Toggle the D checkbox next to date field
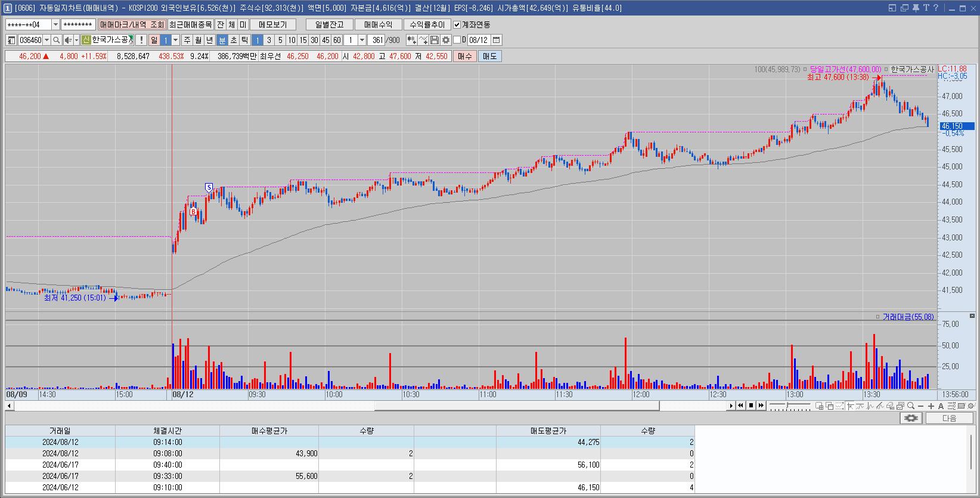Screen dimensions: 980x498 [457, 40]
